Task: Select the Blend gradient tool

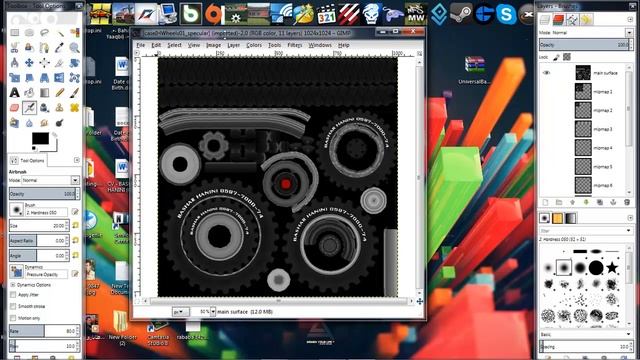Action: coord(44,93)
